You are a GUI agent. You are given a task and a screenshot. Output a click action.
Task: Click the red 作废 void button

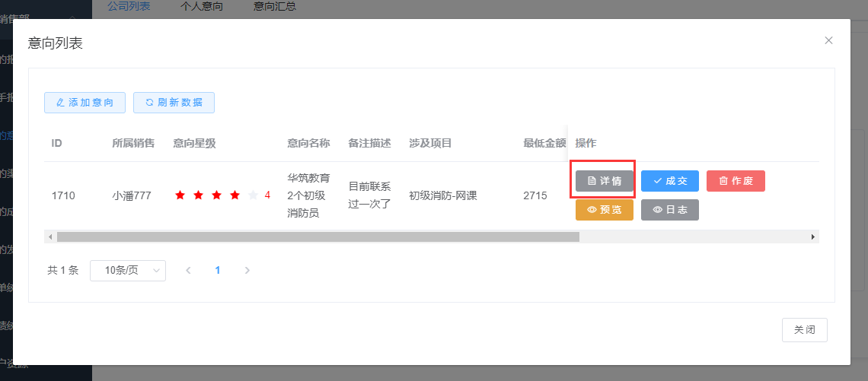pyautogui.click(x=736, y=182)
